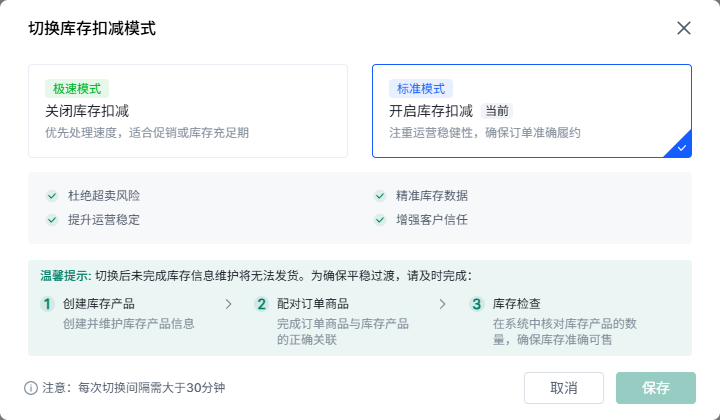Screen dimensions: 720x420
Task: Click step 2 number for 配对订单商品
Action: pos(262,304)
